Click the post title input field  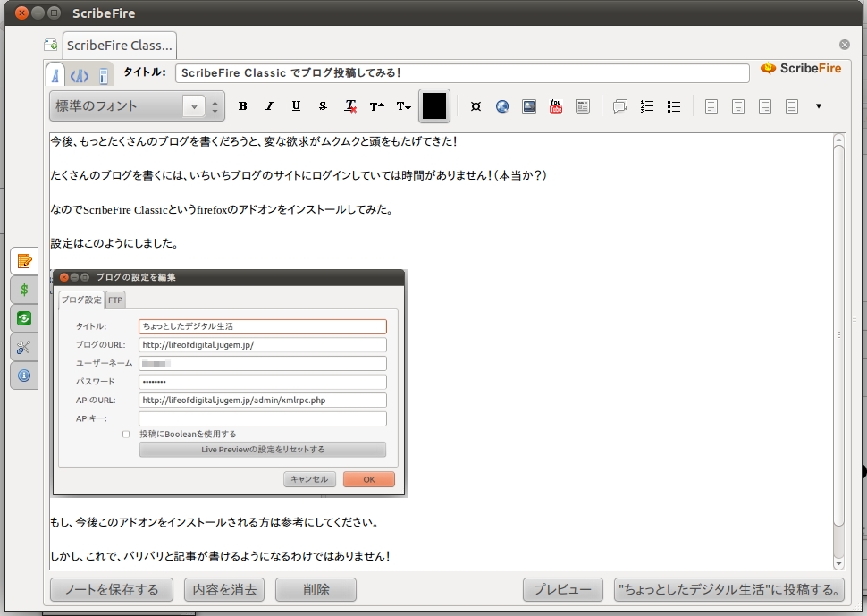[x=462, y=73]
